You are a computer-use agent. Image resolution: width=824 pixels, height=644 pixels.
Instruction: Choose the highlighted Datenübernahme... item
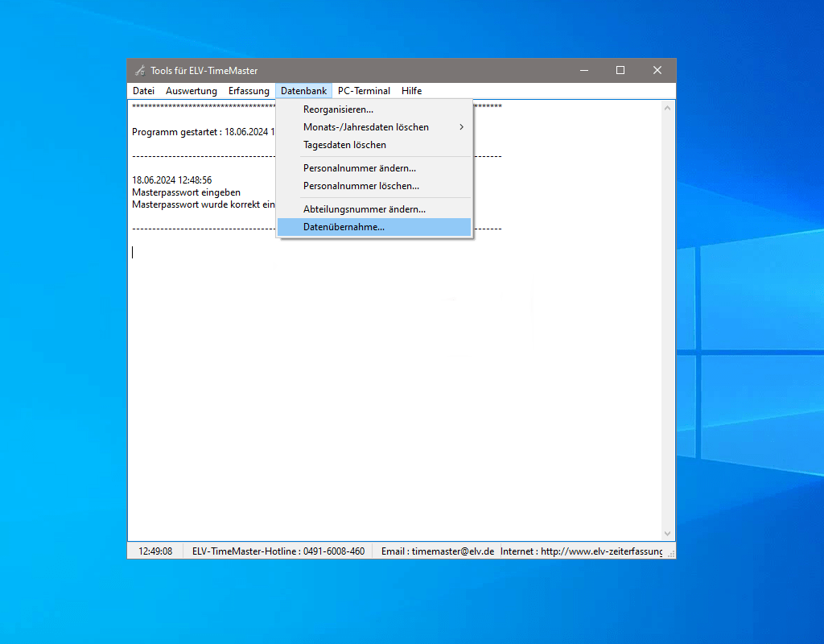pos(344,227)
